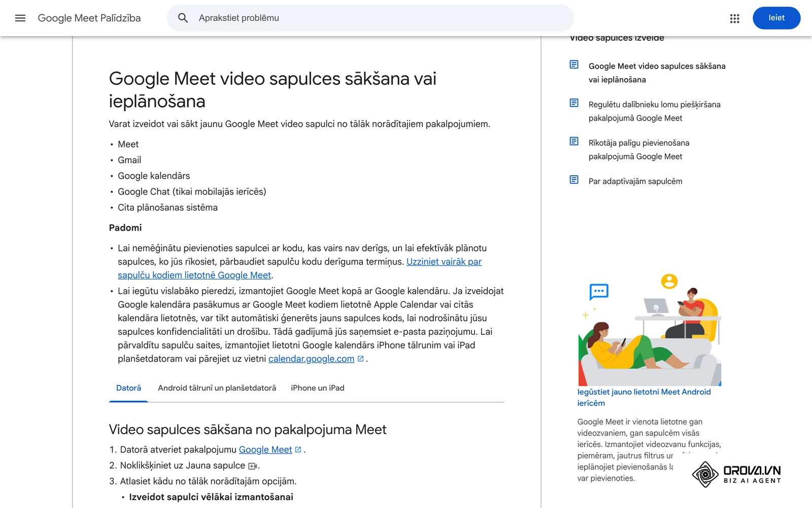Click Video sapulces sākšana no pakalpojuma Meet heading

pos(248,430)
